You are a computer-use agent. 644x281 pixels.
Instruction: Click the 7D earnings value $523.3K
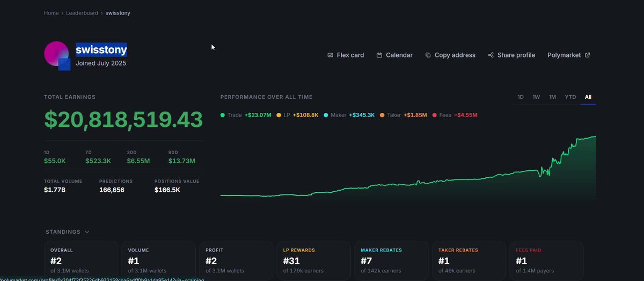[98, 161]
